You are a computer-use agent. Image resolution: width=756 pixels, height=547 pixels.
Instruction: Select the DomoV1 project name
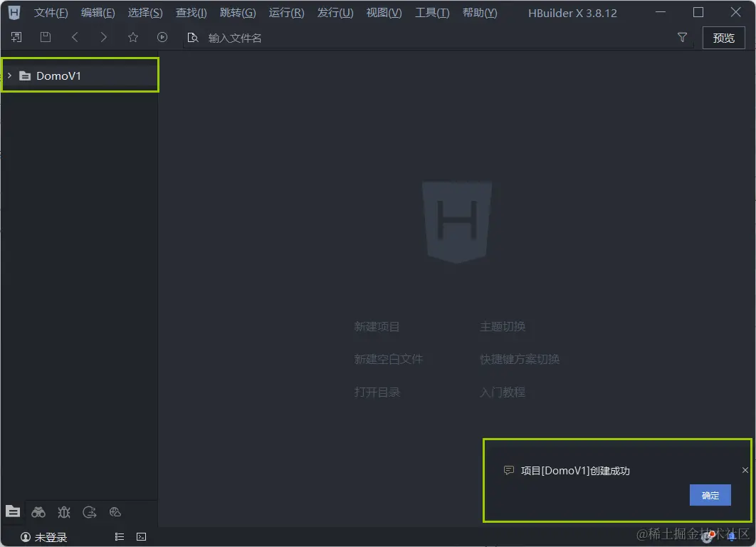[58, 75]
